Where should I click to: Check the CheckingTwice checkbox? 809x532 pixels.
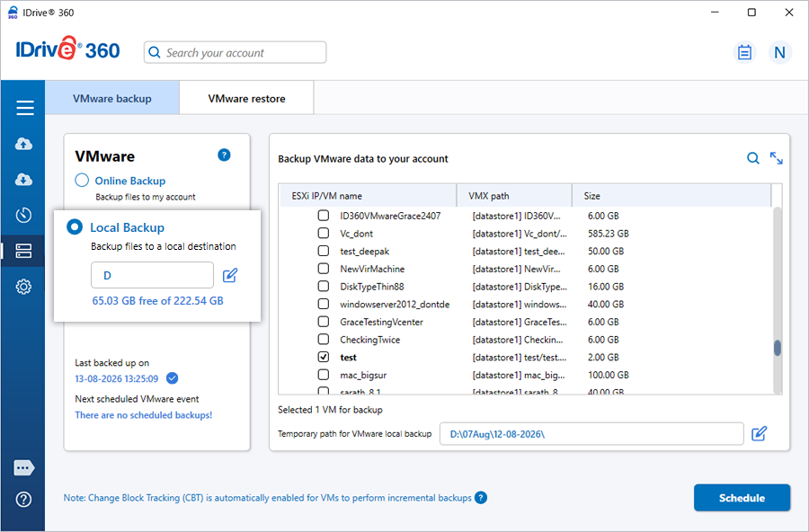[324, 339]
